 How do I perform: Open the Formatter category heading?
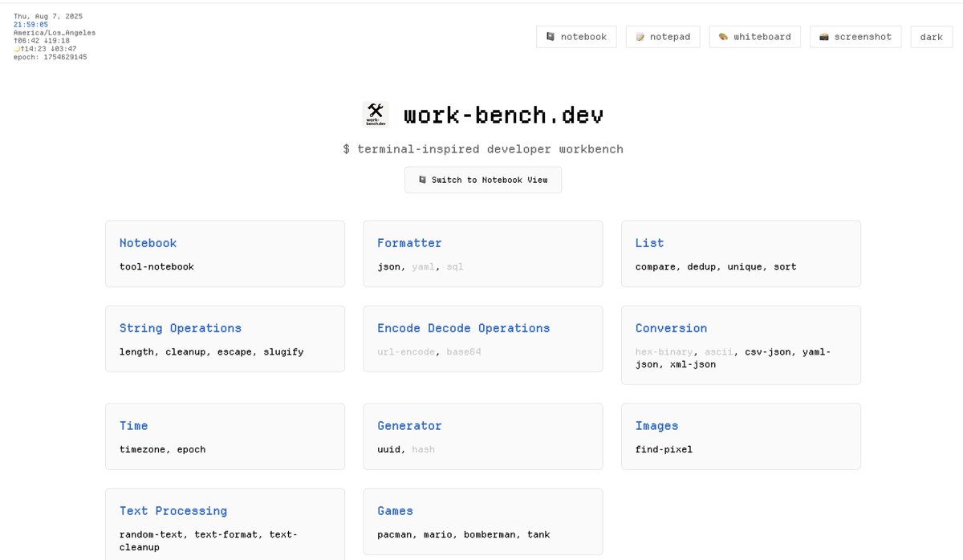tap(409, 243)
